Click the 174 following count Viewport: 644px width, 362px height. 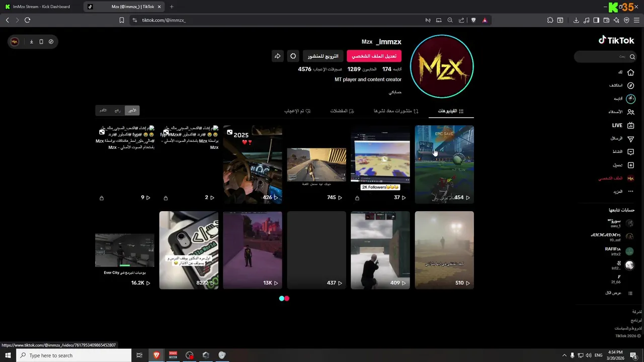pos(392,69)
